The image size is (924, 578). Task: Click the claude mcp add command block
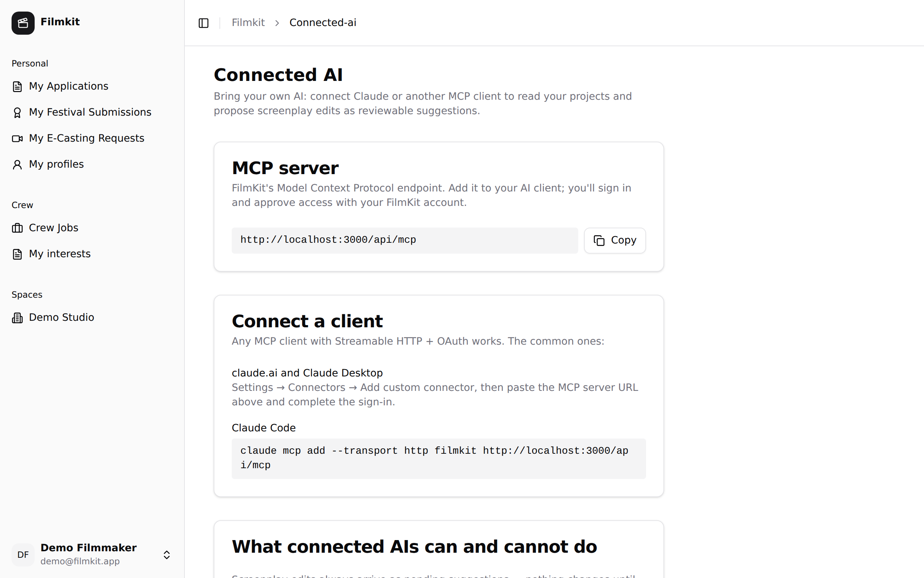(x=439, y=458)
